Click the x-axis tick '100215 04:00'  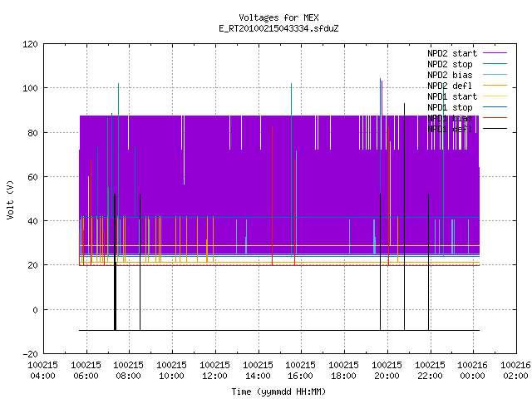(x=42, y=370)
